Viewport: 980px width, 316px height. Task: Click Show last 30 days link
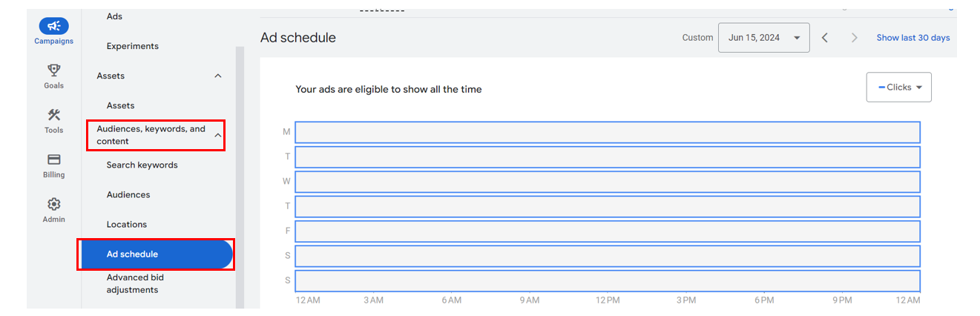pyautogui.click(x=912, y=38)
